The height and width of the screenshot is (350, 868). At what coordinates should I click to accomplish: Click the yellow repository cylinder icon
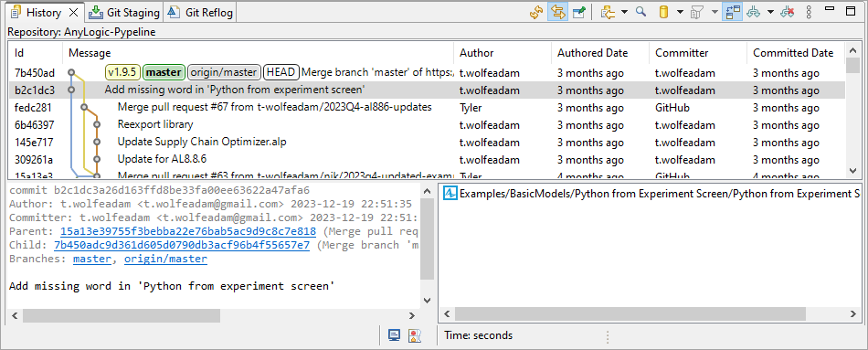[x=663, y=12]
